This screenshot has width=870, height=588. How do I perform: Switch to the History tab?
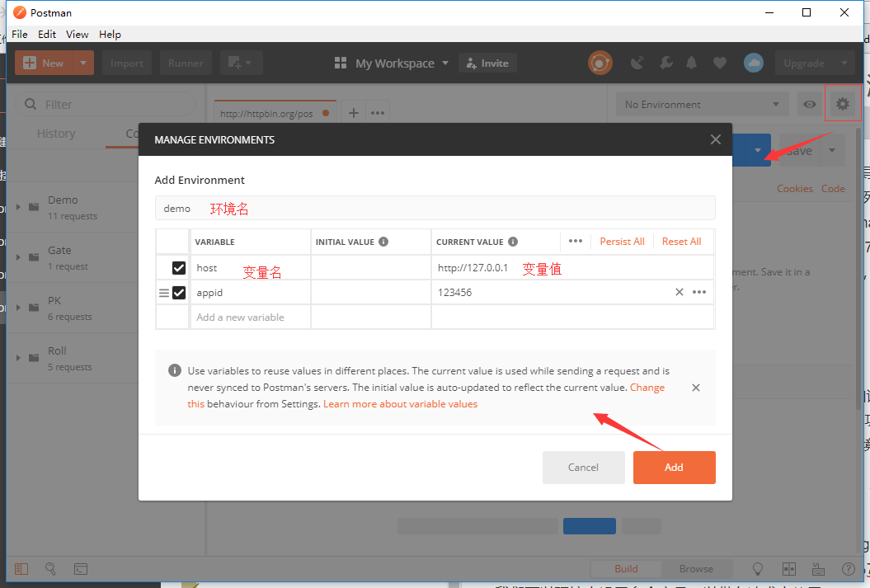click(56, 134)
